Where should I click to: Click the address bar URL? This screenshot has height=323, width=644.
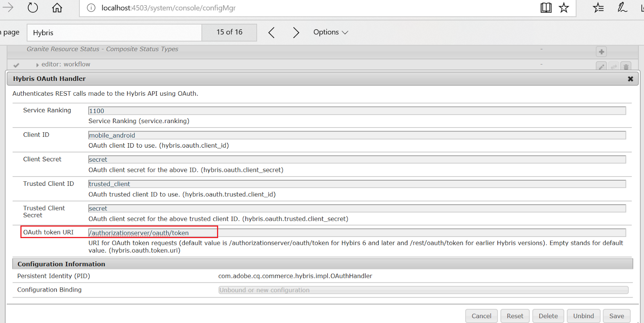click(168, 8)
